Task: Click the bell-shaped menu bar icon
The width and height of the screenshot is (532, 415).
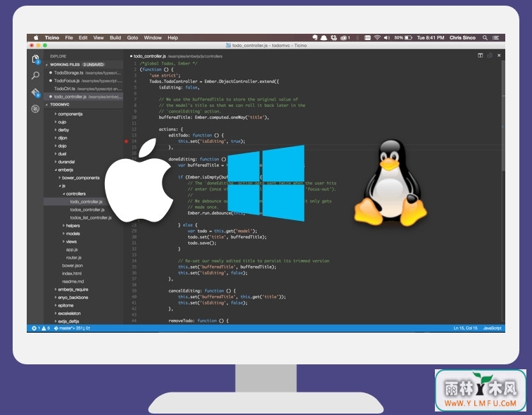Action: click(x=324, y=38)
